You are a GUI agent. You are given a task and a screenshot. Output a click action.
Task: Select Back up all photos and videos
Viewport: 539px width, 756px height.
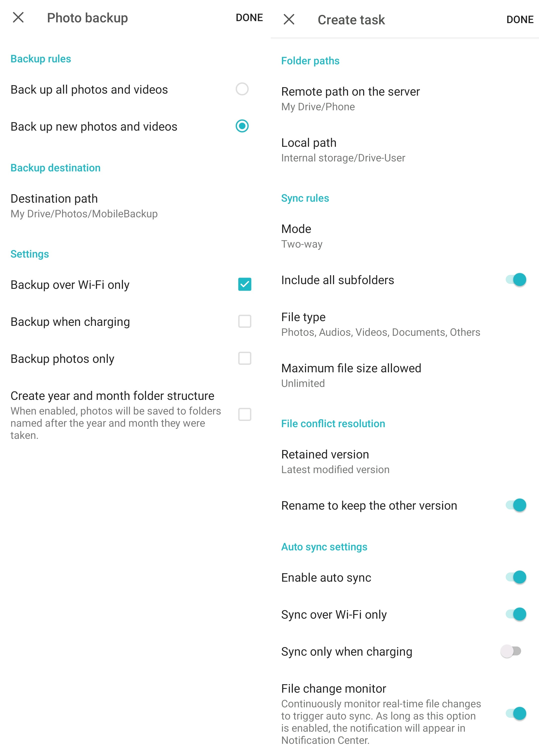click(x=242, y=89)
